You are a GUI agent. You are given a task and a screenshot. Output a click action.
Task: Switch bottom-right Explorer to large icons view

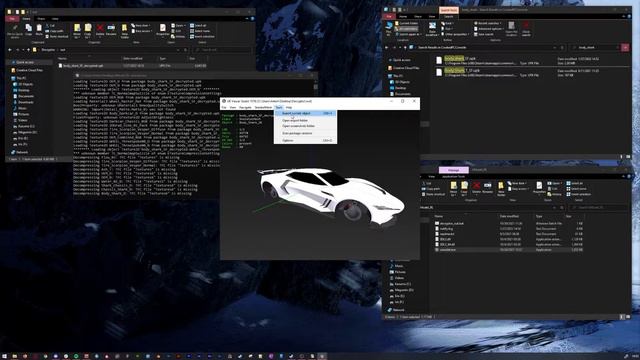[x=628, y=317]
